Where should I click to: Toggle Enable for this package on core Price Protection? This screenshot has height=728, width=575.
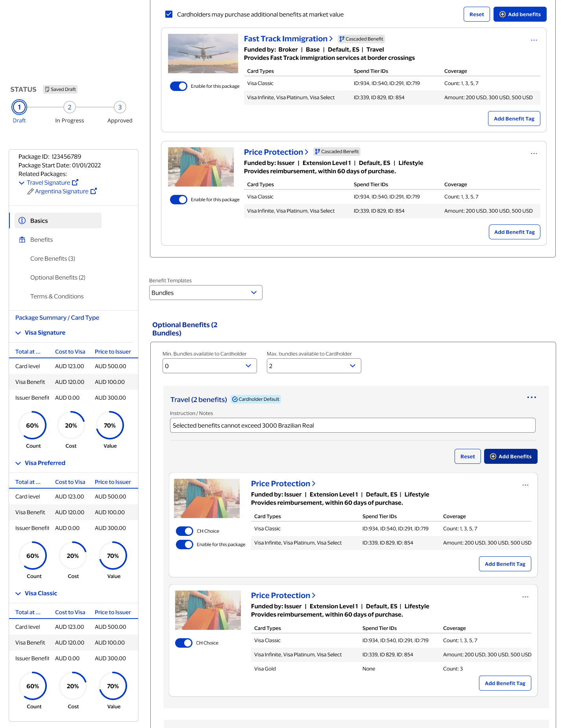click(179, 200)
